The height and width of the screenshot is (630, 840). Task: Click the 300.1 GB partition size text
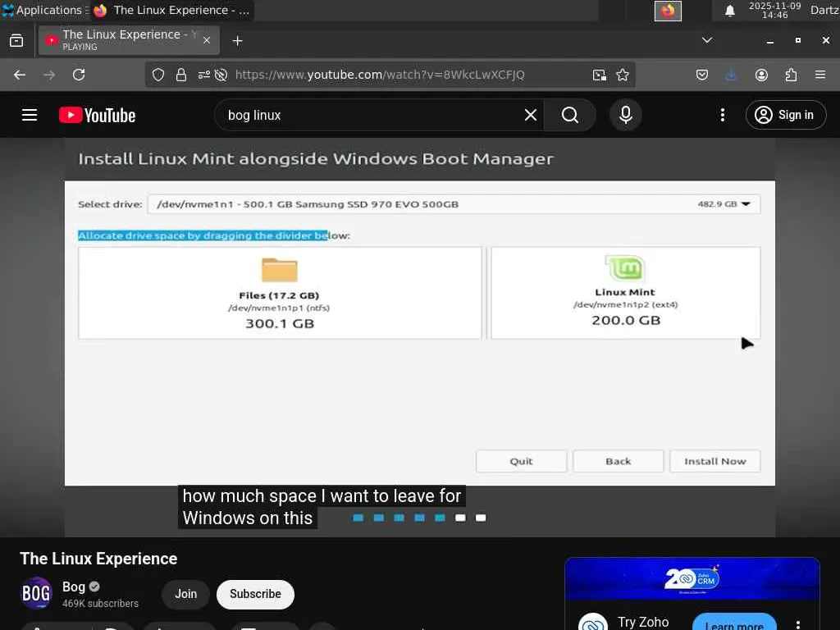[280, 323]
